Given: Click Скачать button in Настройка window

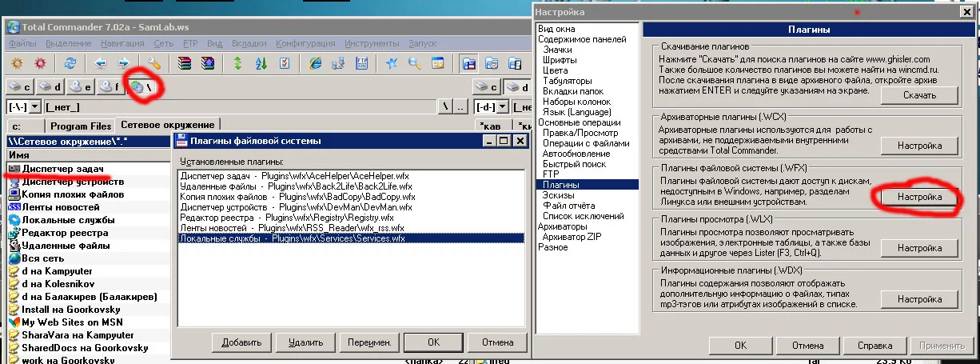Looking at the screenshot, I should point(920,95).
